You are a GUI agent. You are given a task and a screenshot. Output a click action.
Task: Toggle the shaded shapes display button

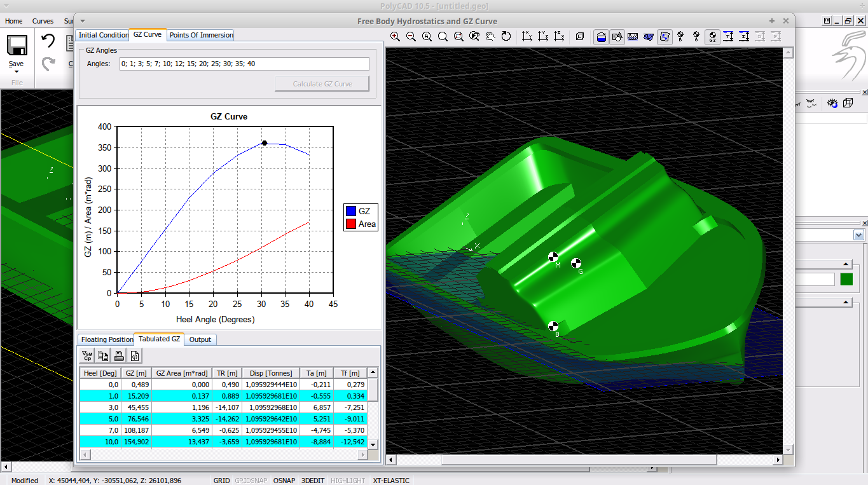coord(617,37)
